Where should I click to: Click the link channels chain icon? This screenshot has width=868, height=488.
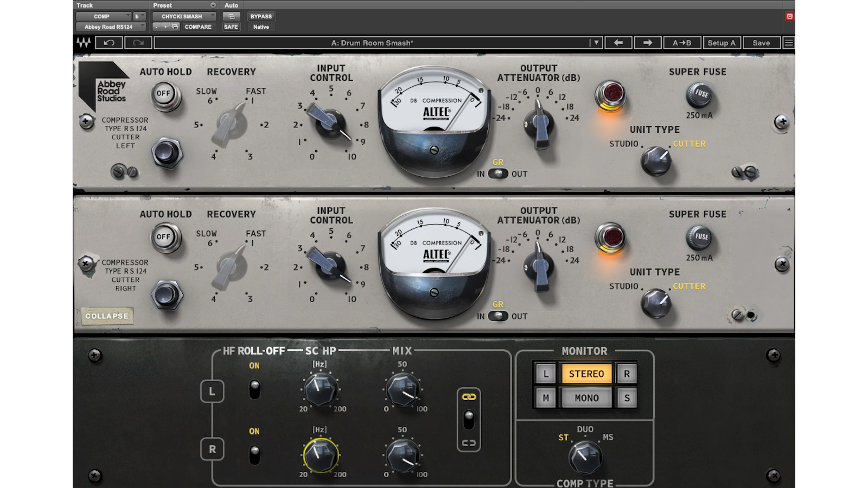pos(469,397)
